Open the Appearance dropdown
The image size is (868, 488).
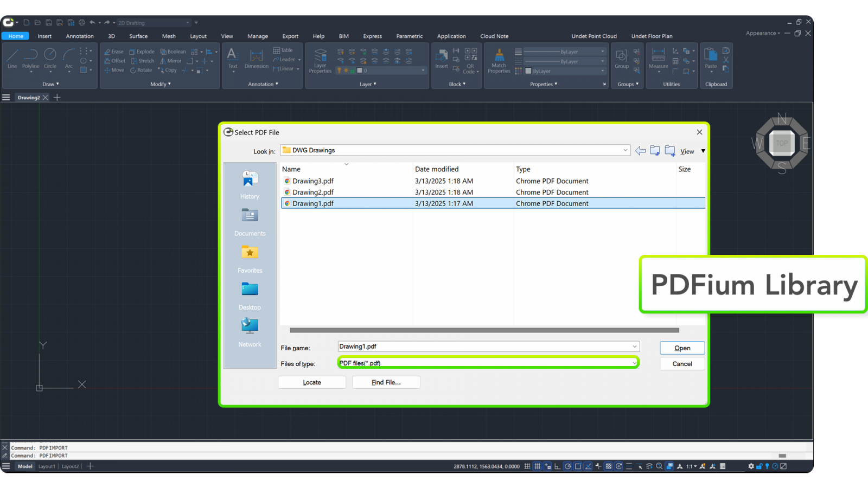pyautogui.click(x=763, y=33)
